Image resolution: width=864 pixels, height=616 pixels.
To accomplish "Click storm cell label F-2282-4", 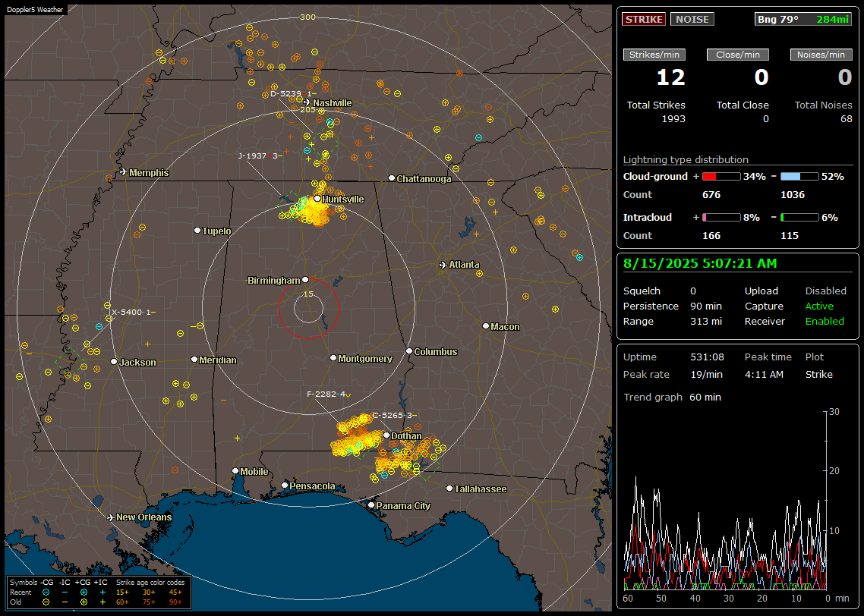I will coord(329,394).
